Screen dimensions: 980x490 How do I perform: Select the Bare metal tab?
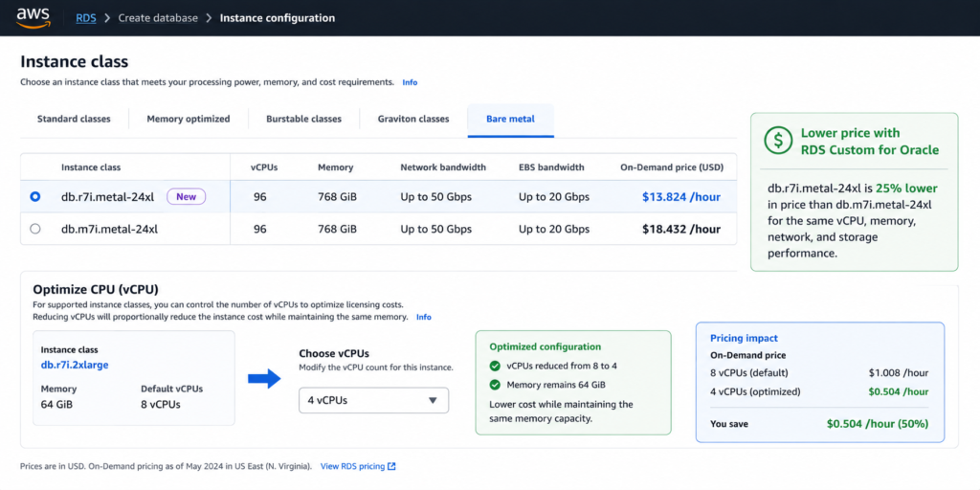click(511, 119)
